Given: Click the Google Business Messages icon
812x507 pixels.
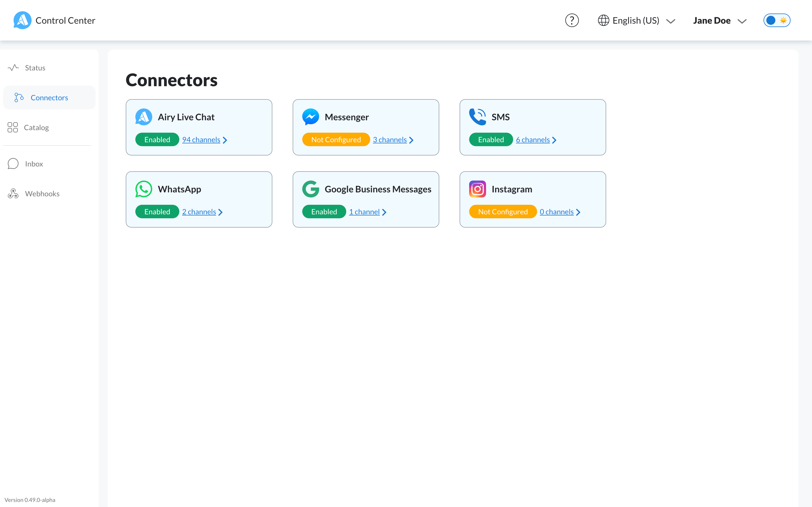Looking at the screenshot, I should point(310,189).
